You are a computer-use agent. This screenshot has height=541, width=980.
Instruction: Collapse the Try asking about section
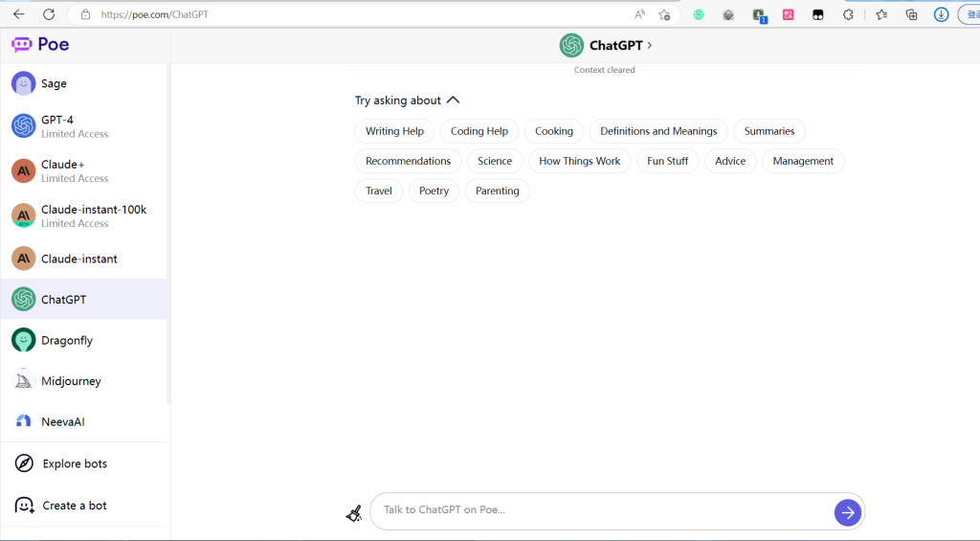[x=453, y=101]
